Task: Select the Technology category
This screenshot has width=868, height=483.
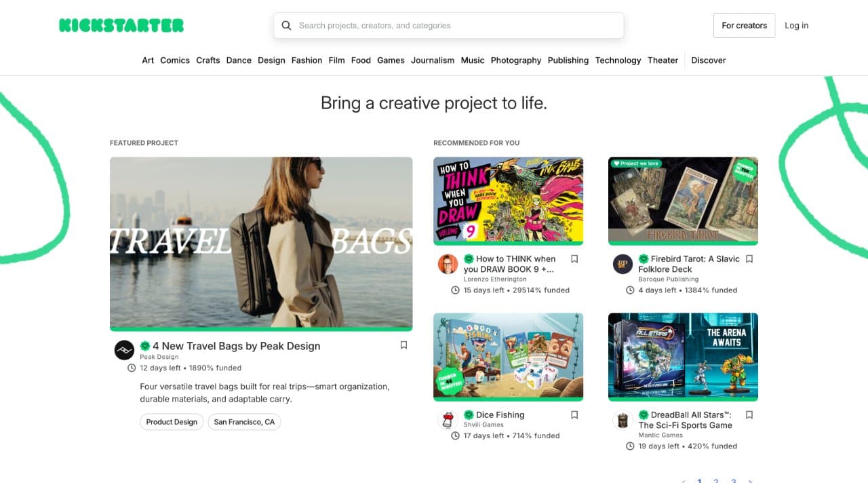Action: coord(618,60)
